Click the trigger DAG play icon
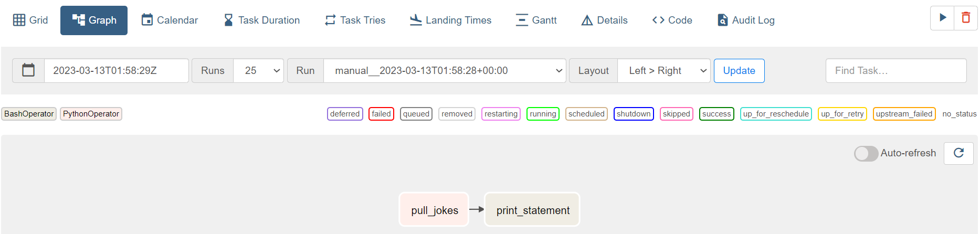Screen dimensions: 980x234 (943, 18)
